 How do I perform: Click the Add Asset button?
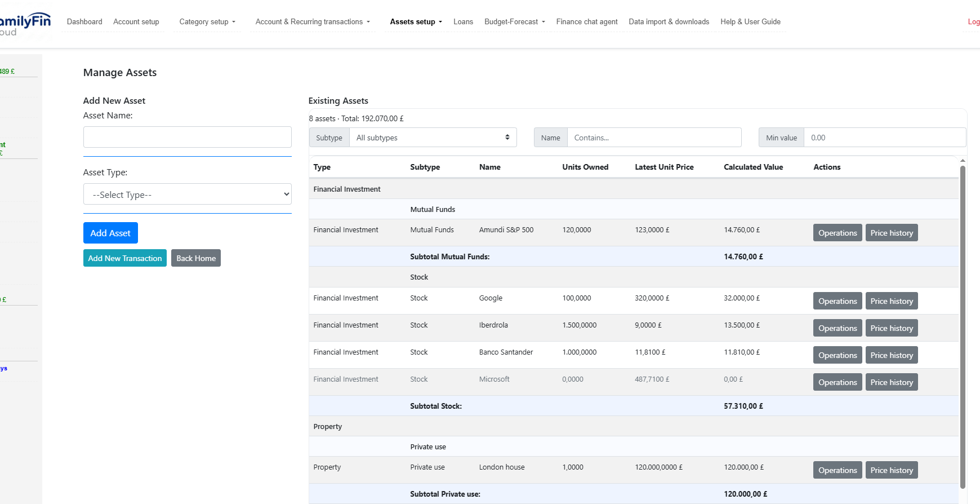pos(110,233)
